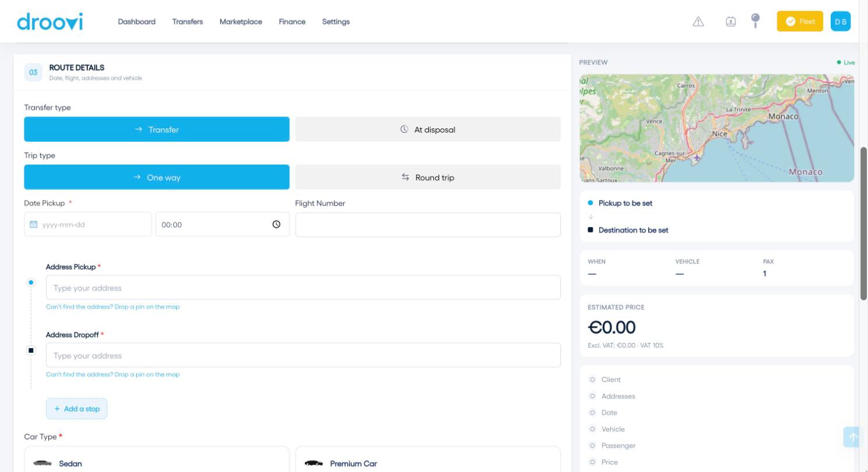The width and height of the screenshot is (868, 472).
Task: Select the Sedan car type card
Action: [156, 459]
